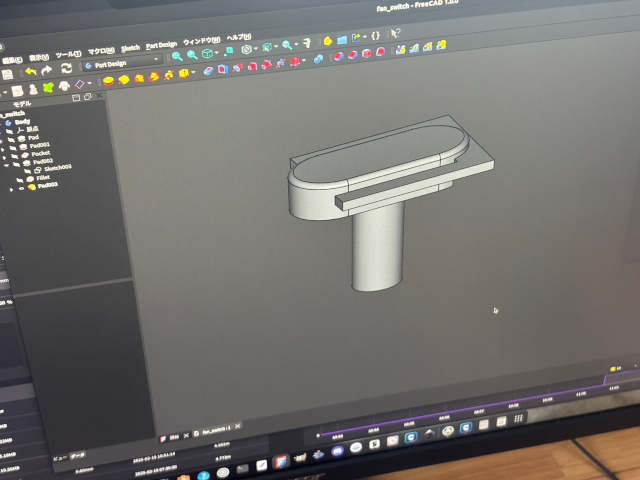Viewport: 640px width, 480px height.
Task: Hide Pad003 using its eye icon
Action: tap(22, 188)
